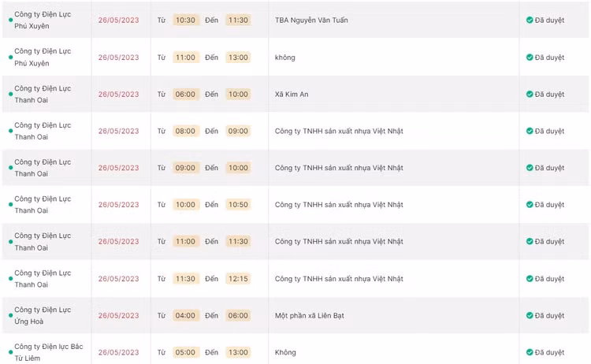
Task: Select the 04:00 start time badge
Action: pos(186,316)
